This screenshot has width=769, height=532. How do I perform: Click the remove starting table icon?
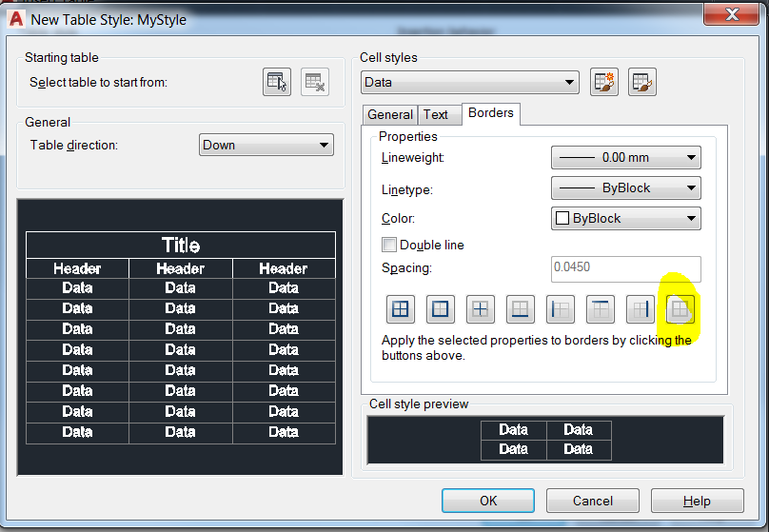314,82
